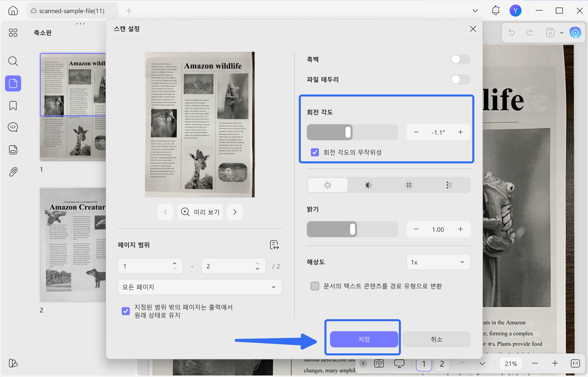The width and height of the screenshot is (588, 377).
Task: Increase start page with up stepper
Action: click(175, 263)
